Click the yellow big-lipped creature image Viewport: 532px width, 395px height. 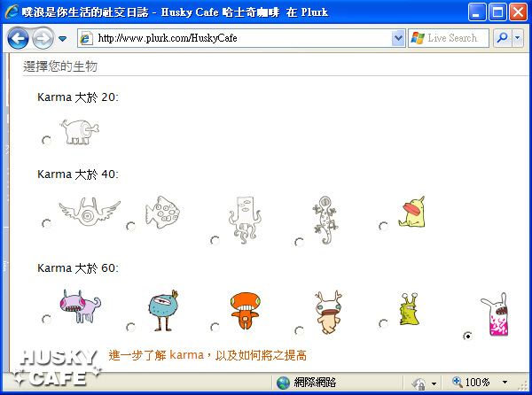click(x=412, y=212)
